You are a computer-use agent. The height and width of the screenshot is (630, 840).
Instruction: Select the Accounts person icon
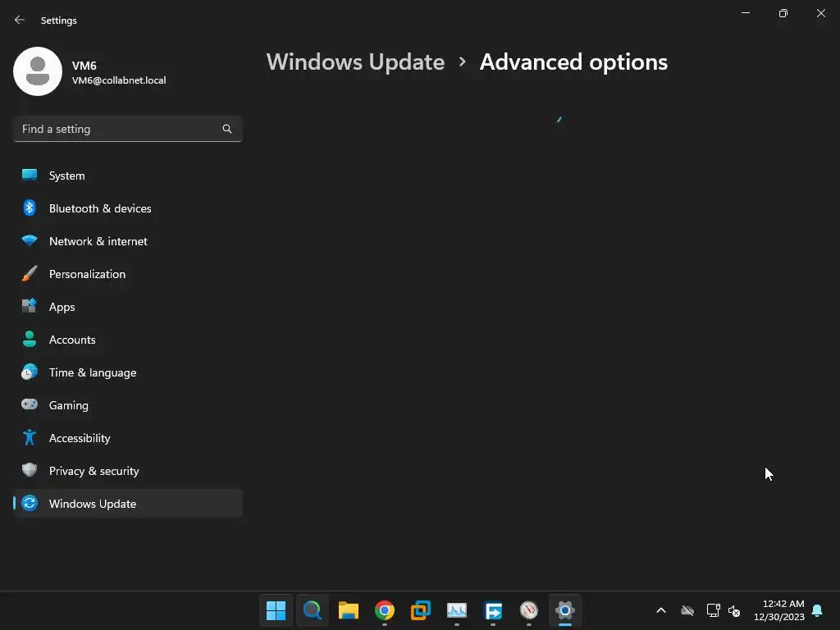point(30,339)
